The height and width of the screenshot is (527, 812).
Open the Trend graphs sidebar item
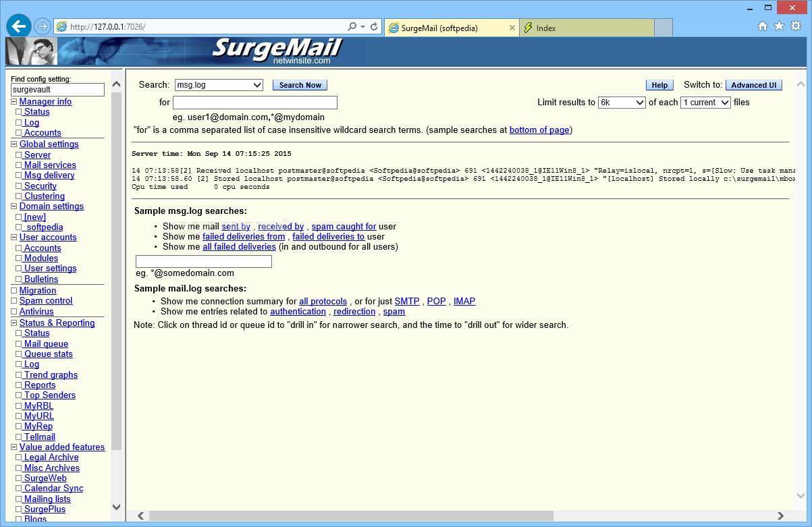click(50, 375)
